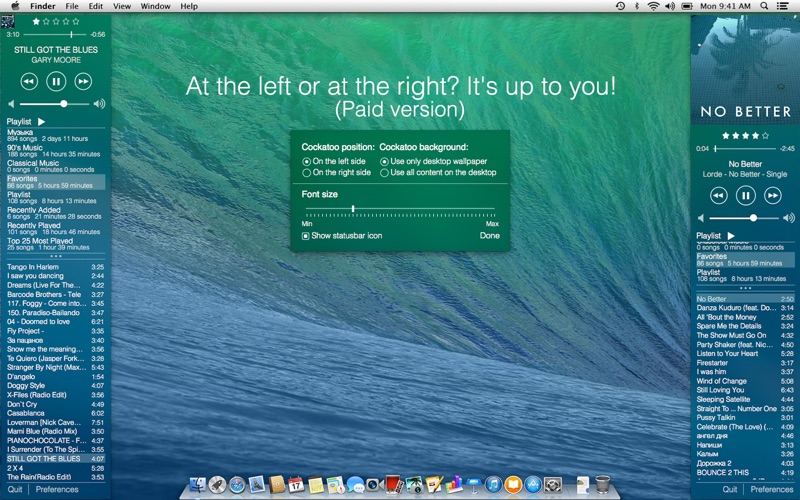800x500 pixels.
Task: Collapse the Playlist section in right panel
Action: coord(731,236)
